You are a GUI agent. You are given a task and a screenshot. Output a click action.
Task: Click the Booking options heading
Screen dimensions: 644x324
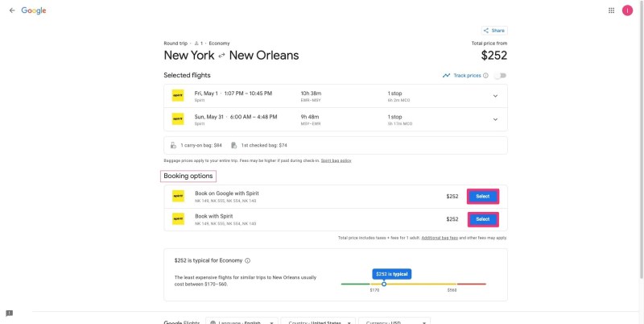click(x=188, y=176)
